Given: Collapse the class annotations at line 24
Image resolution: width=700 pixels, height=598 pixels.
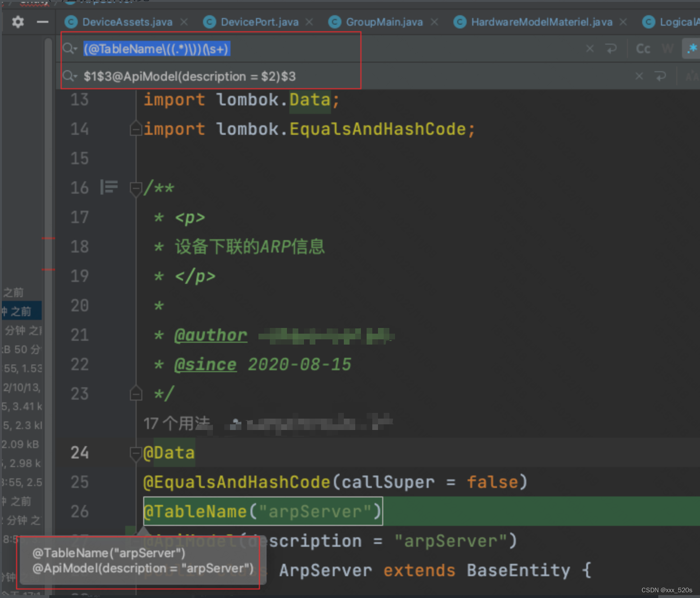Looking at the screenshot, I should pyautogui.click(x=136, y=453).
